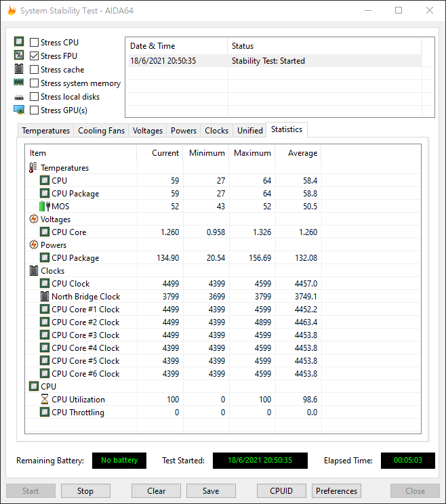Click the CPU chip icon beside Stress CPU

tap(19, 42)
